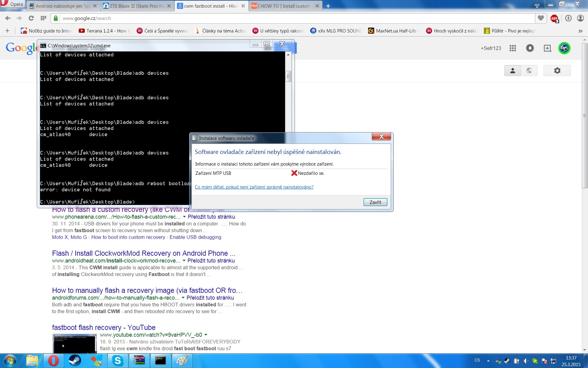Click the Zavřít button in driver dialog

(x=375, y=202)
